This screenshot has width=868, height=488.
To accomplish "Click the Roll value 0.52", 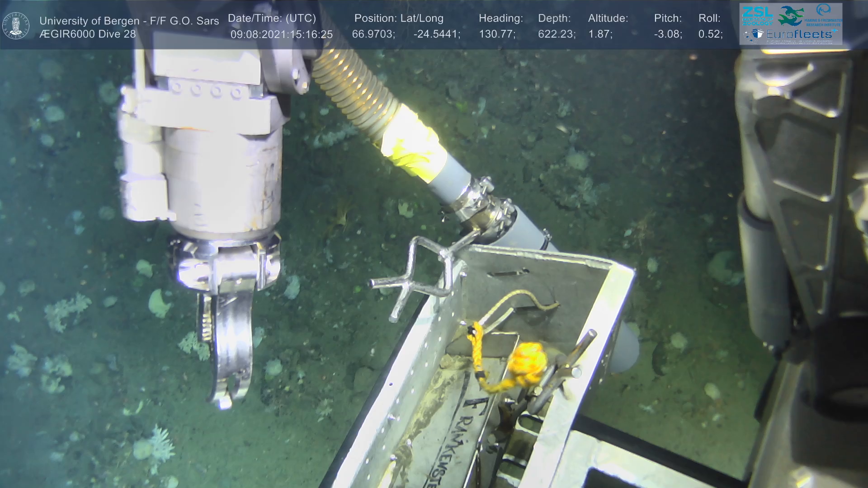I will 710,34.
